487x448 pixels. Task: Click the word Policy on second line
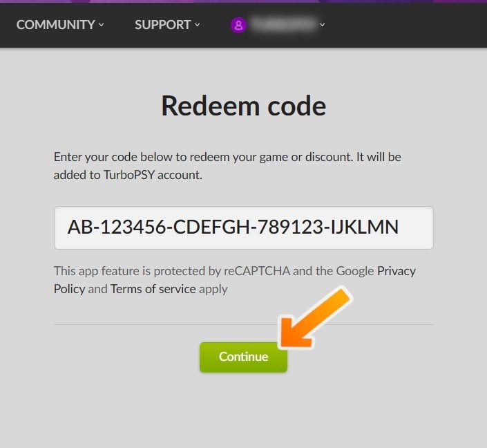click(69, 289)
